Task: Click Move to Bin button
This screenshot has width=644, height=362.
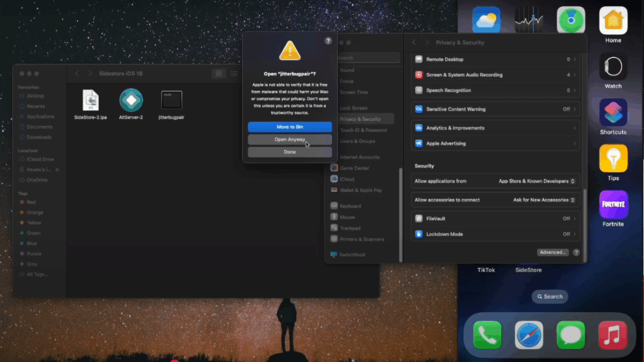Action: (x=289, y=127)
